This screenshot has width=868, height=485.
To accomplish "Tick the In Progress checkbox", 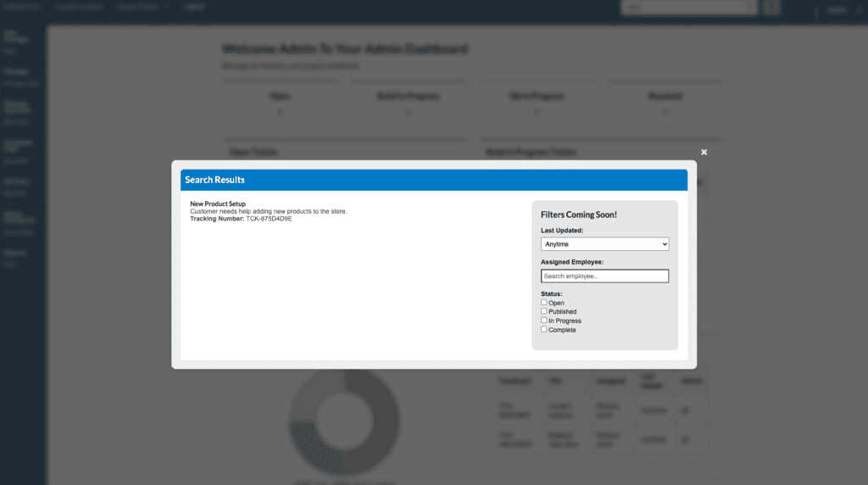I will (x=544, y=321).
